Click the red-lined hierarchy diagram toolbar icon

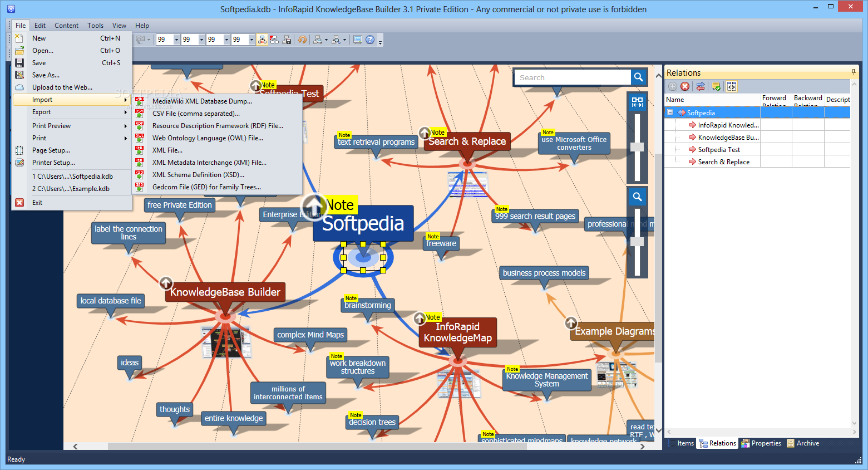pyautogui.click(x=274, y=40)
